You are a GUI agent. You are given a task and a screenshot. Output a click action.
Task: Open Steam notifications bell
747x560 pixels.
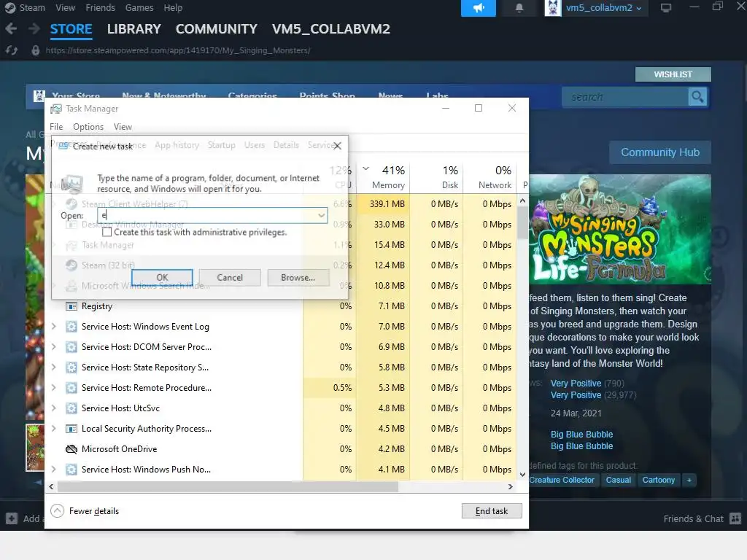[x=519, y=8]
